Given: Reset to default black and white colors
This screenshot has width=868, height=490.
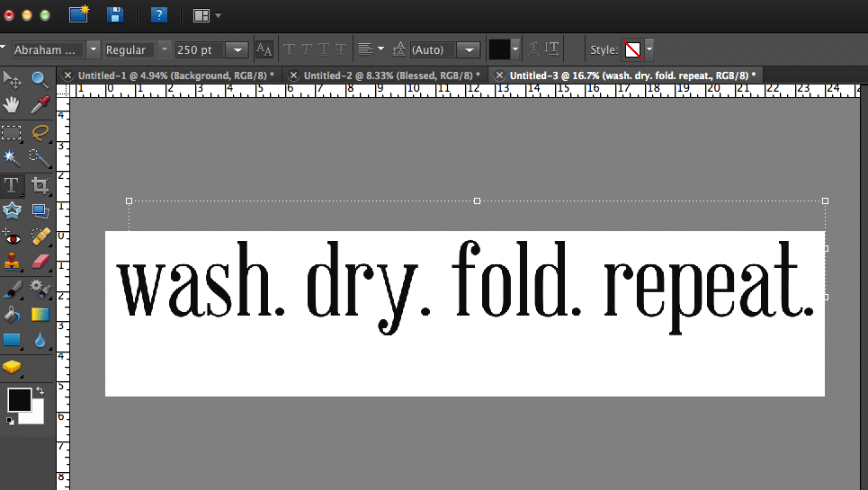Looking at the screenshot, I should tap(10, 422).
